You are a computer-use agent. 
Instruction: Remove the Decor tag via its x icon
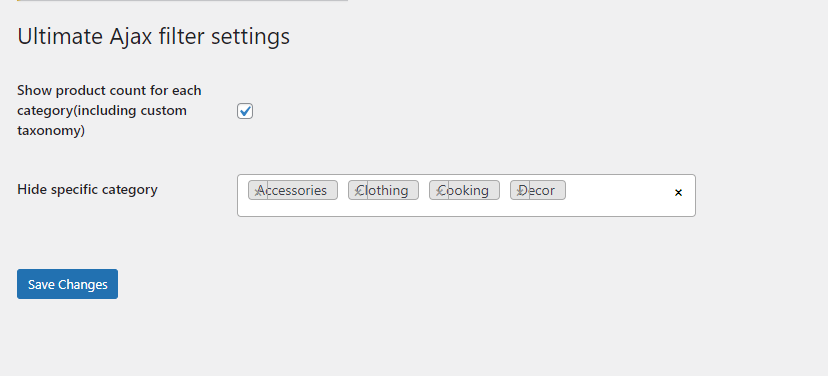click(x=520, y=191)
